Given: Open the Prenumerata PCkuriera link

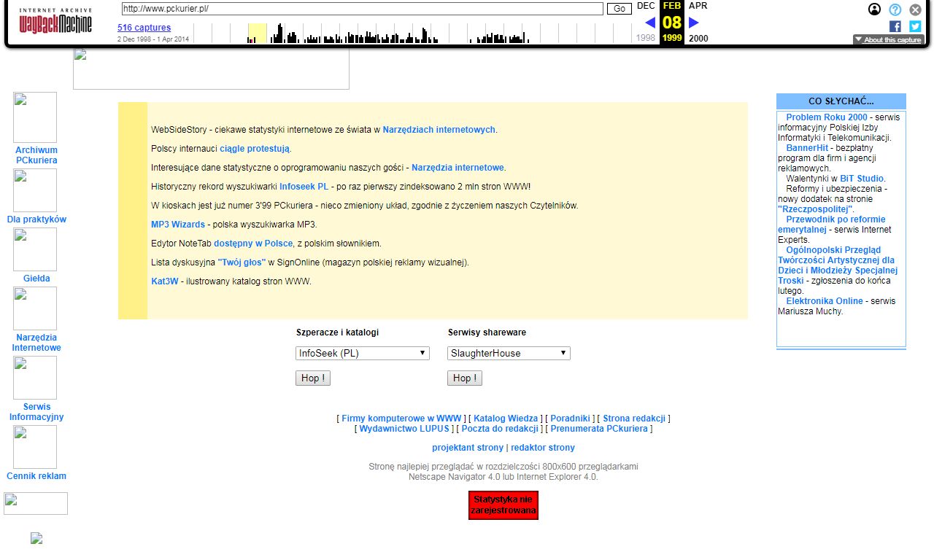Looking at the screenshot, I should point(599,429).
